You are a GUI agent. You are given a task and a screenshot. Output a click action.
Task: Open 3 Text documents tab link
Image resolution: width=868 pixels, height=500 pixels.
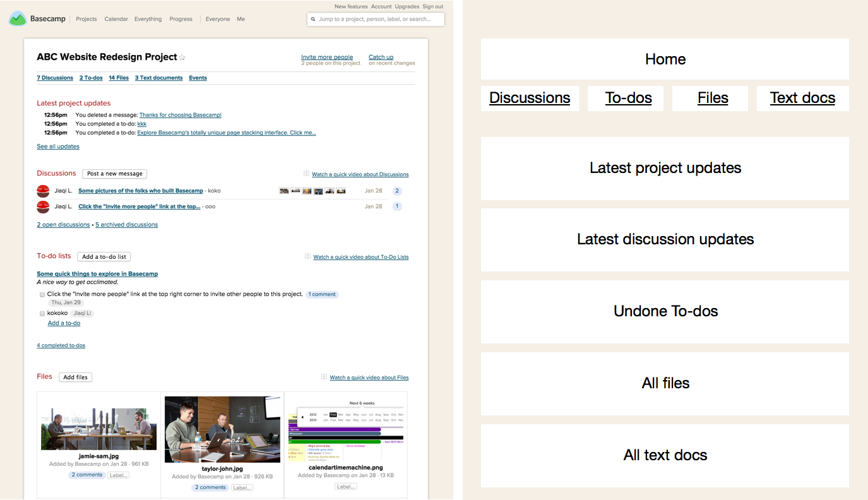(x=158, y=78)
